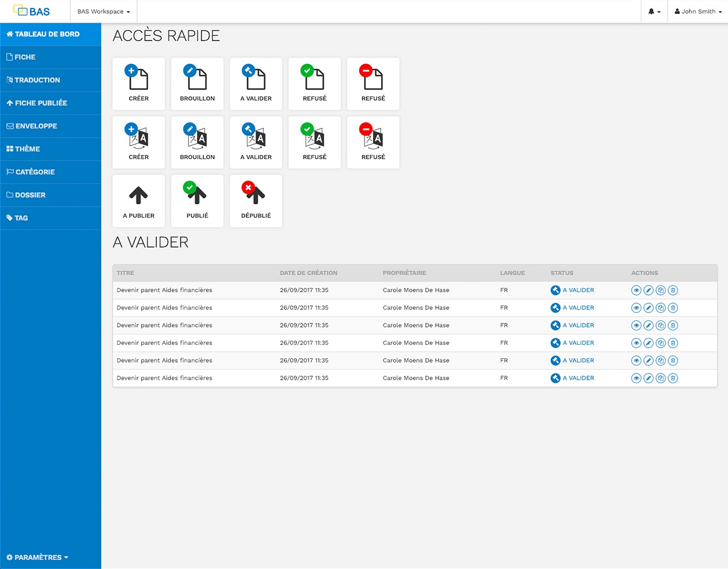Open the document A VALIDER tile
Image resolution: width=728 pixels, height=569 pixels.
point(256,84)
